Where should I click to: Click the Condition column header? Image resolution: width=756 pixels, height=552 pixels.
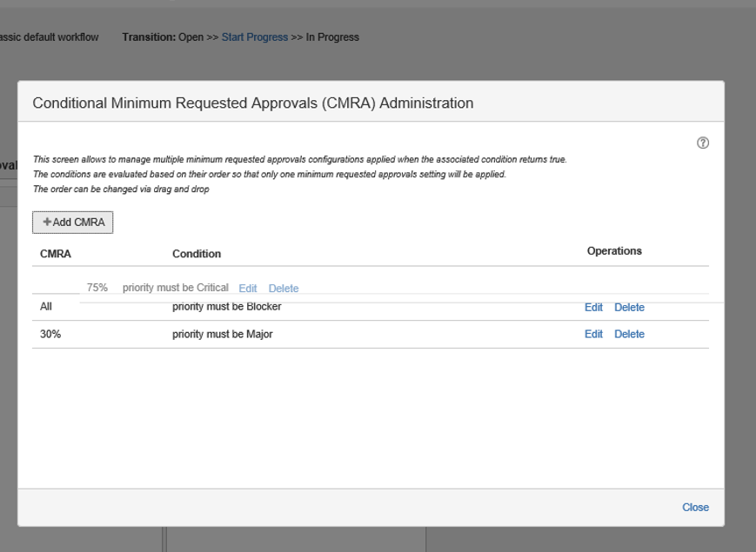point(197,254)
